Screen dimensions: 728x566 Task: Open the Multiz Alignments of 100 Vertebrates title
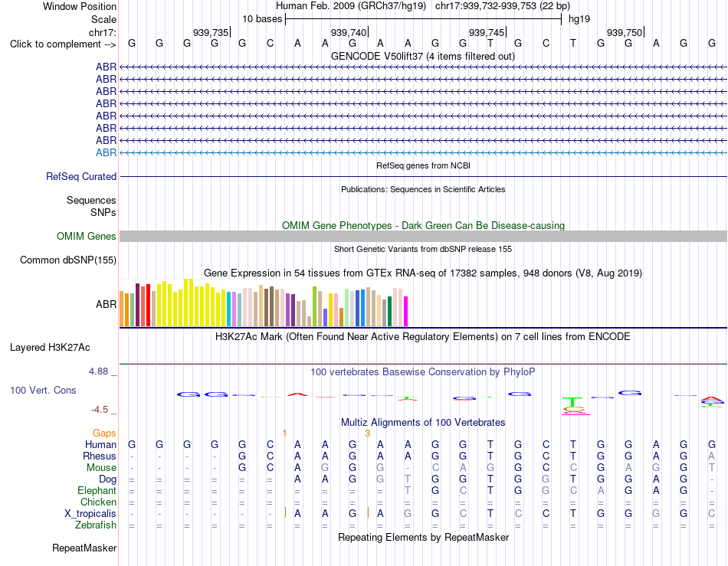click(423, 423)
